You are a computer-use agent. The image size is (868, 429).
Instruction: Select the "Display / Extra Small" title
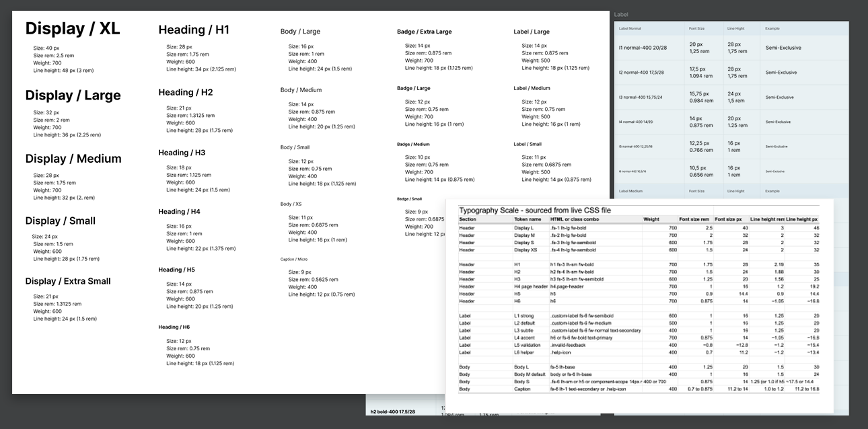pyautogui.click(x=68, y=281)
